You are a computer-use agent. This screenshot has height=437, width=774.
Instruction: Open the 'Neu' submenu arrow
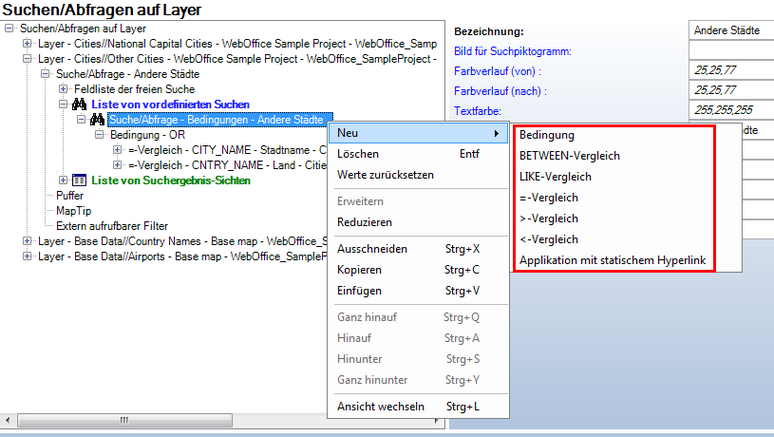pos(496,133)
